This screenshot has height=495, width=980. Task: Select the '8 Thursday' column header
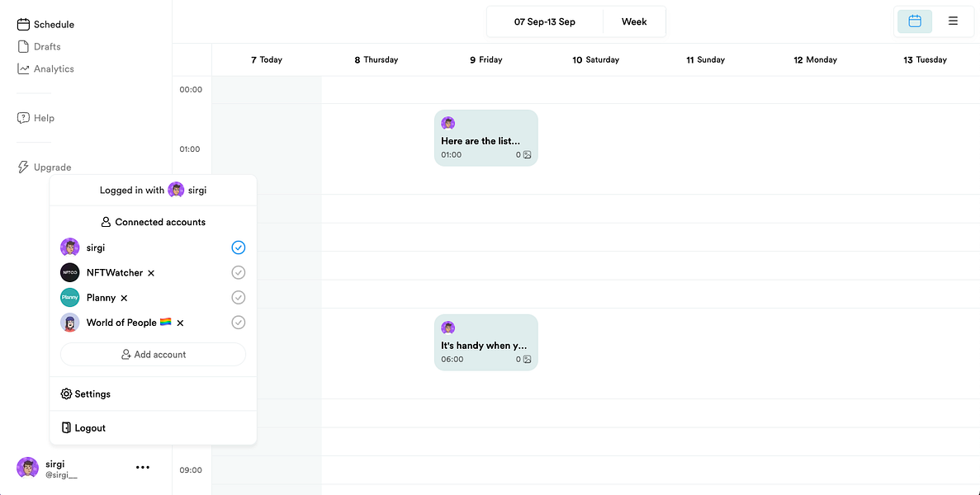pos(376,60)
